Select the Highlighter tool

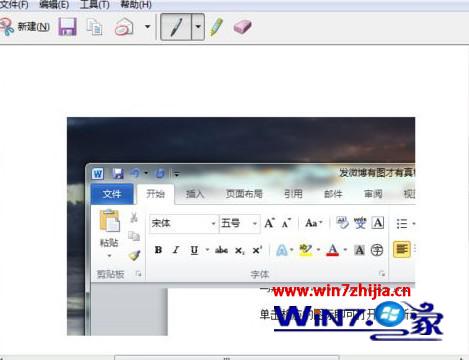pos(216,27)
